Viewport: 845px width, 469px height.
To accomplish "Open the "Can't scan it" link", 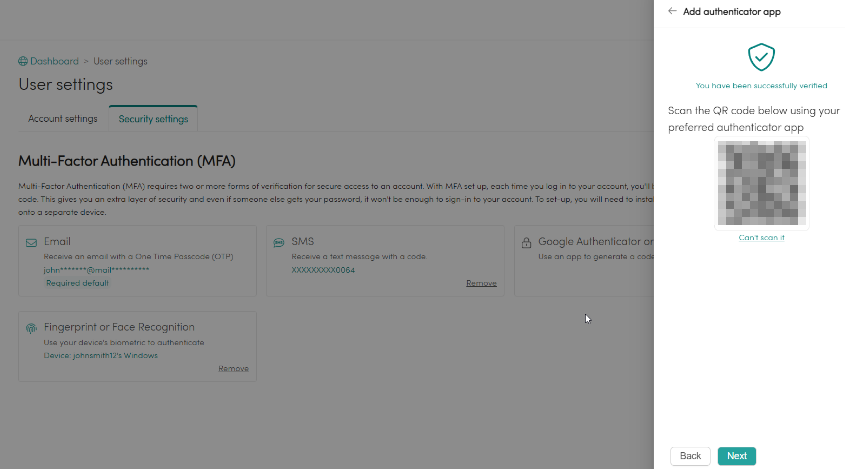I will tap(761, 238).
